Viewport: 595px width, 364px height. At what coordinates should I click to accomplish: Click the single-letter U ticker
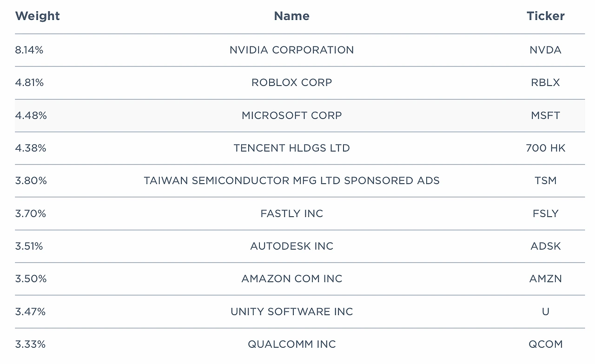coord(545,311)
